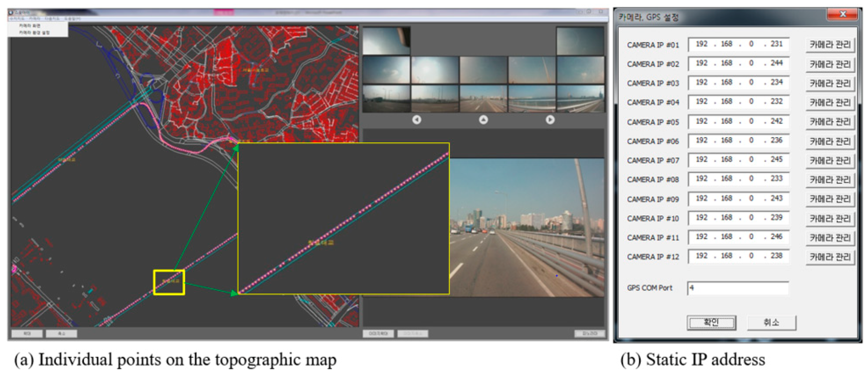Click the round up-arrow navigation button under thumbnails

(x=483, y=119)
